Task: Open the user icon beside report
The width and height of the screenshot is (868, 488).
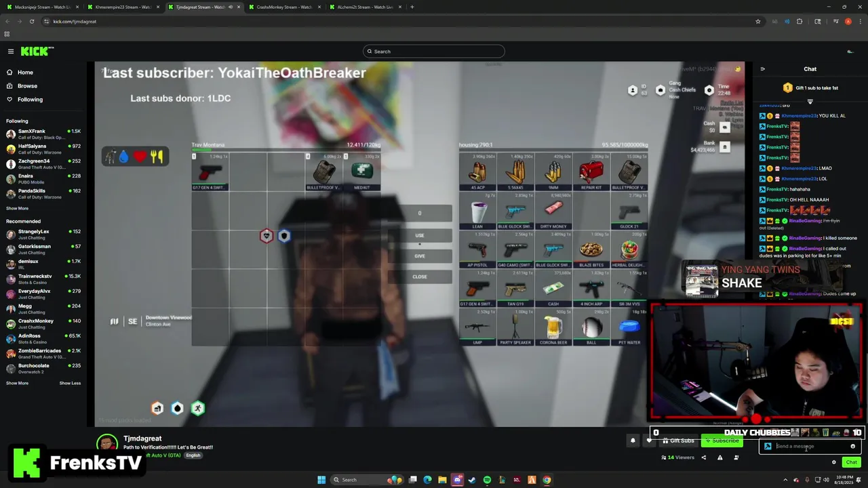Action: (736, 457)
